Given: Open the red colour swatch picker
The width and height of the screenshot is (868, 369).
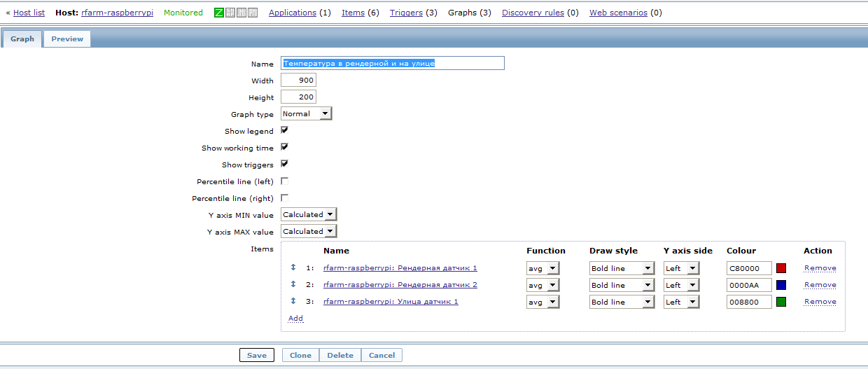Looking at the screenshot, I should 781,268.
